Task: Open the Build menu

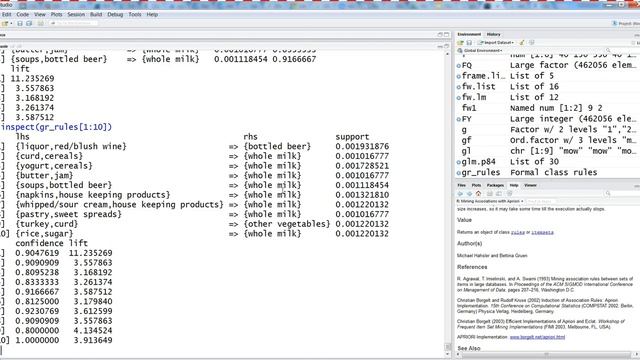Action: [96, 14]
